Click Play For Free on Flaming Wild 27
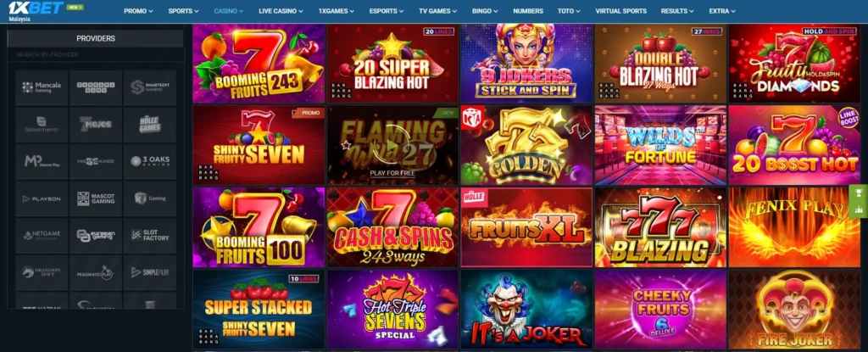 tap(392, 173)
